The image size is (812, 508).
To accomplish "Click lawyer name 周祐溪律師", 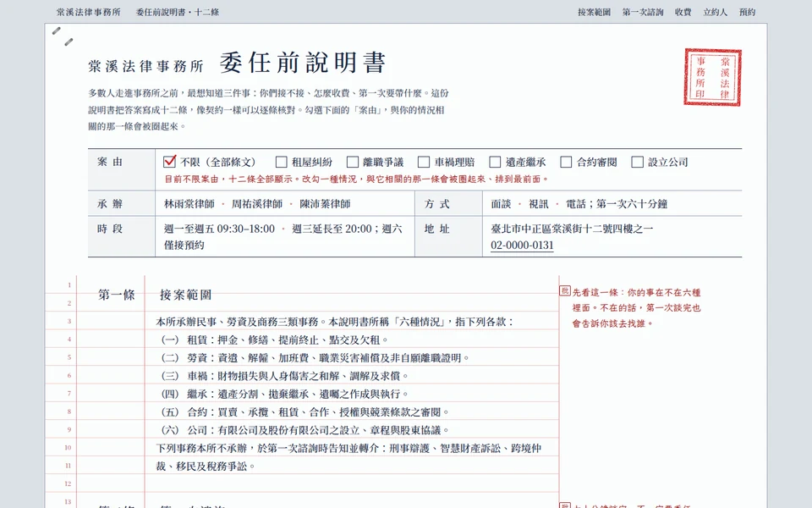I will coord(257,204).
